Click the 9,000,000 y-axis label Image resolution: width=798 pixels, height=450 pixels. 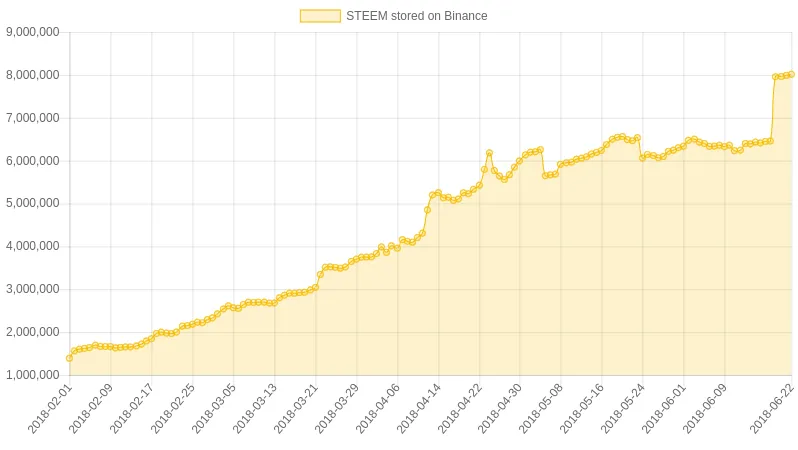tap(33, 32)
